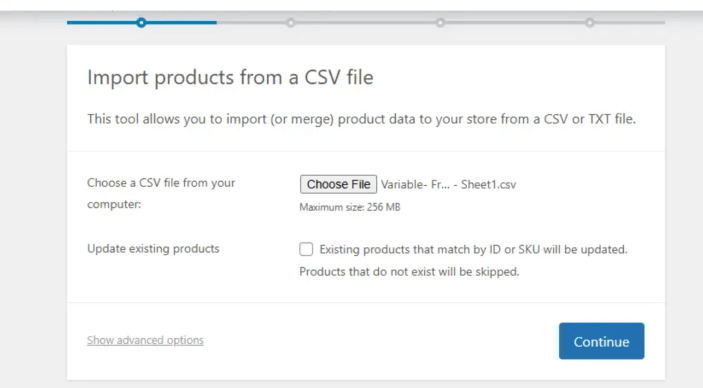
Task: Click the 'This tool allows you to import' description
Action: click(361, 119)
